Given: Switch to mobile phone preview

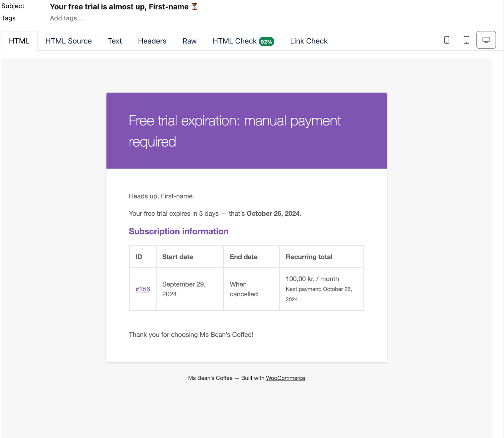Looking at the screenshot, I should (447, 40).
